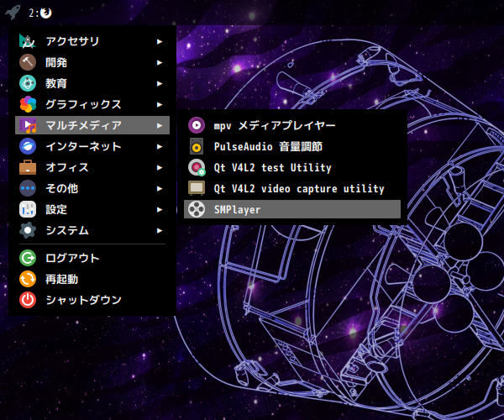Open the インターネット menu category

92,146
